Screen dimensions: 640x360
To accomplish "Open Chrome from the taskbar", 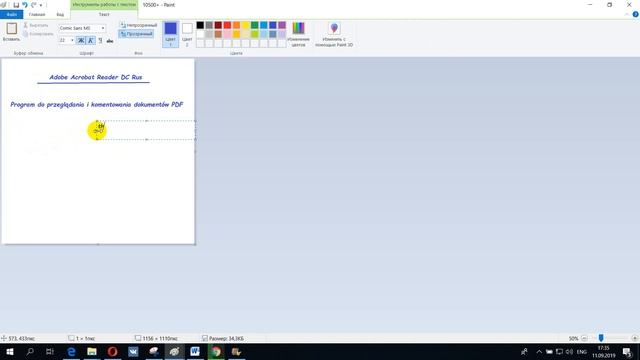I will [216, 351].
